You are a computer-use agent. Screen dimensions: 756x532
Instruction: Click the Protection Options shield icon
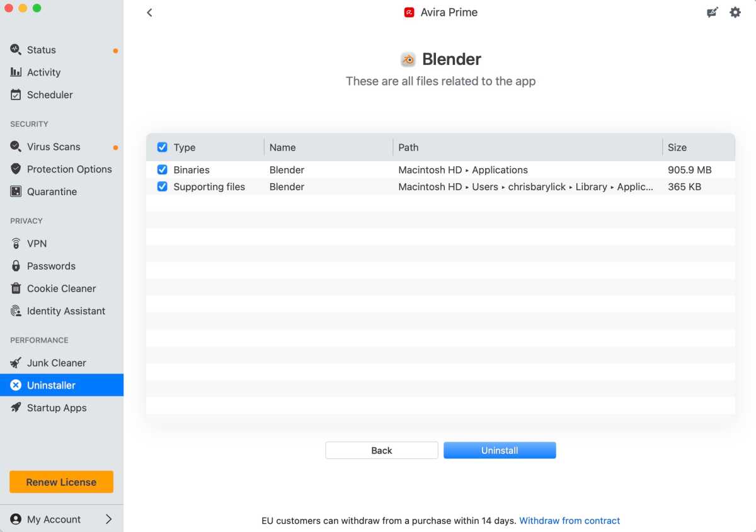[x=16, y=169]
